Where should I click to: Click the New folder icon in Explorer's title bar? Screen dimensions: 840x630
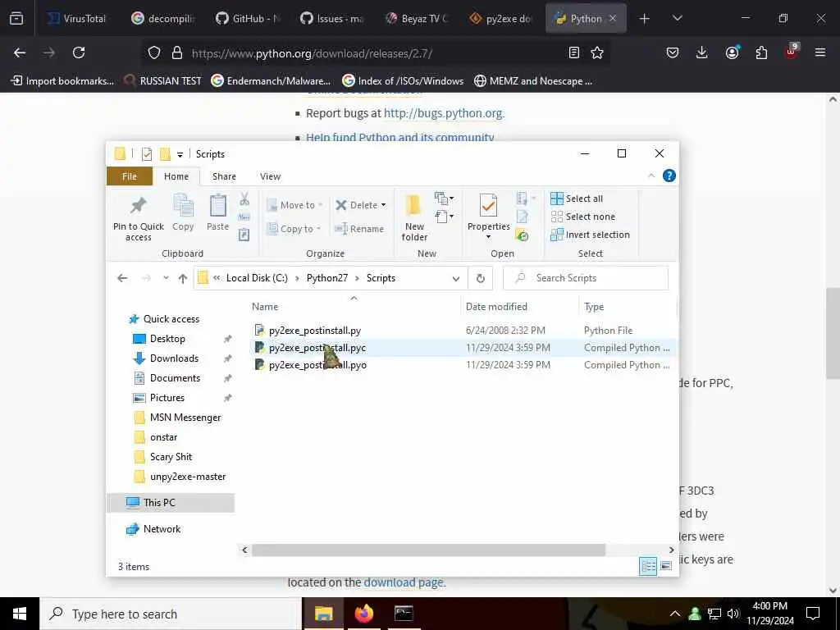(x=165, y=154)
